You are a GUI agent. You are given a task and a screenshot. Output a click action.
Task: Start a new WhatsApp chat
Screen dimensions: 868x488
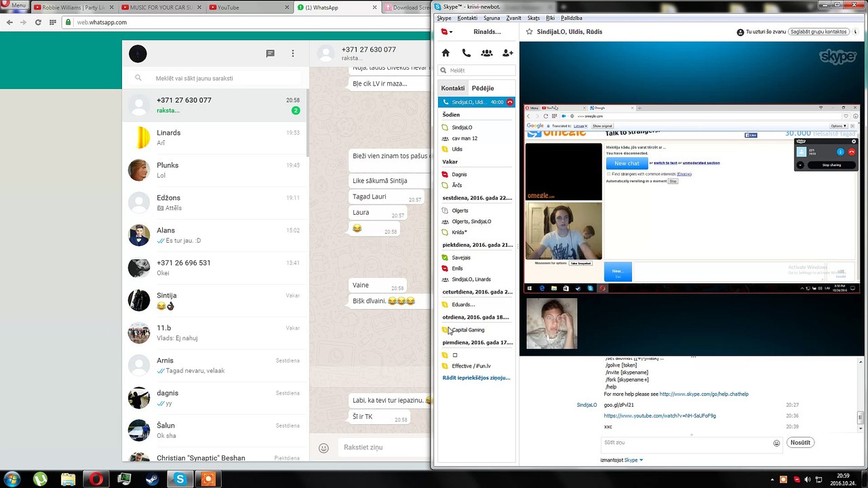270,54
